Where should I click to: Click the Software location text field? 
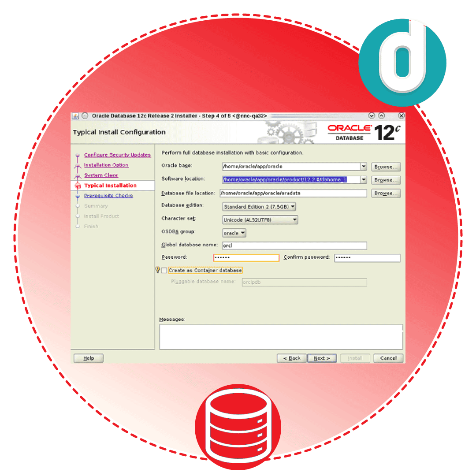tap(291, 179)
